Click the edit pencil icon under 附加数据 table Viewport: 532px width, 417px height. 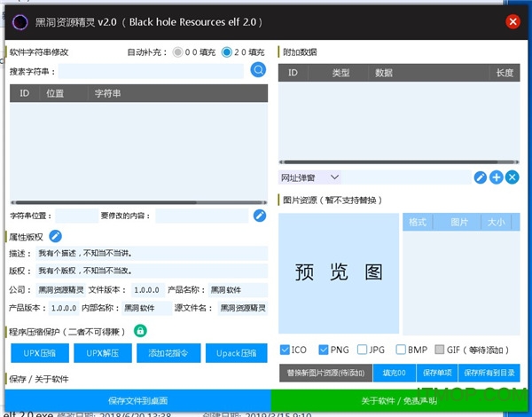click(x=480, y=177)
